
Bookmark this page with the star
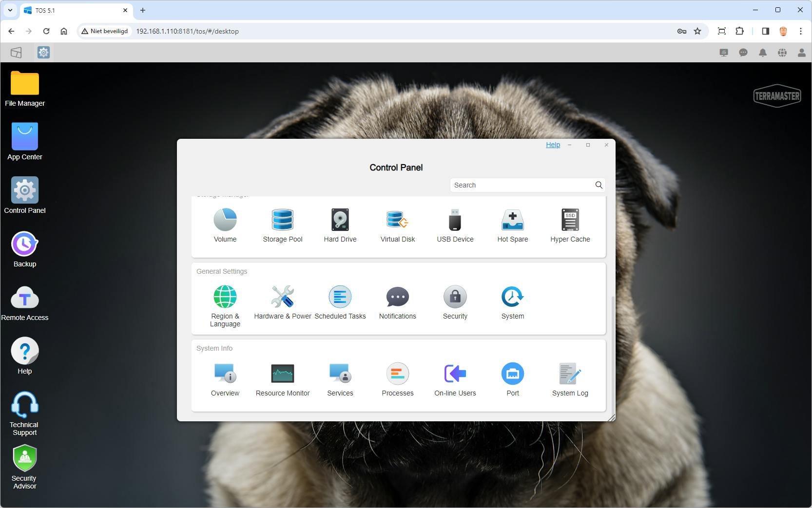click(x=697, y=31)
